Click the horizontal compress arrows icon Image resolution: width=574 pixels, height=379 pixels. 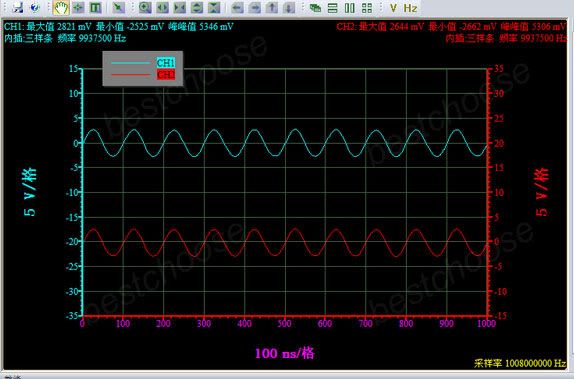coord(179,7)
